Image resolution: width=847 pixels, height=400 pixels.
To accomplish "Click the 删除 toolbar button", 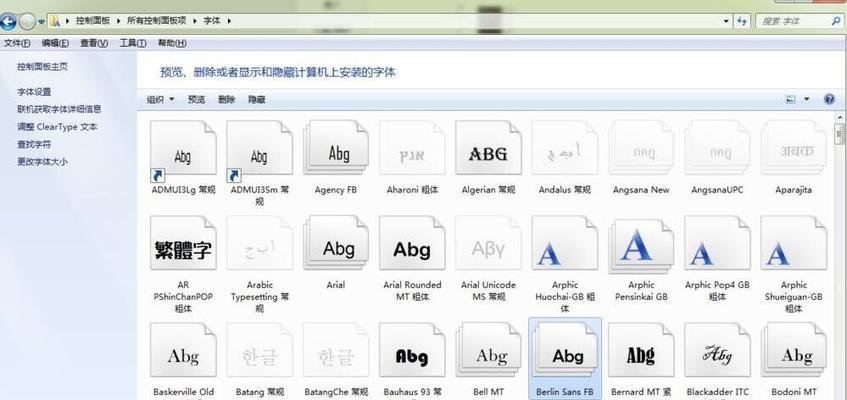I will point(226,99).
